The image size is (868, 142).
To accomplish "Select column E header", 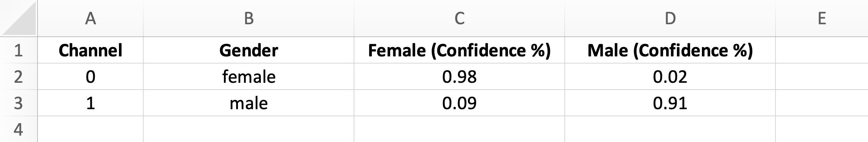I will [822, 18].
